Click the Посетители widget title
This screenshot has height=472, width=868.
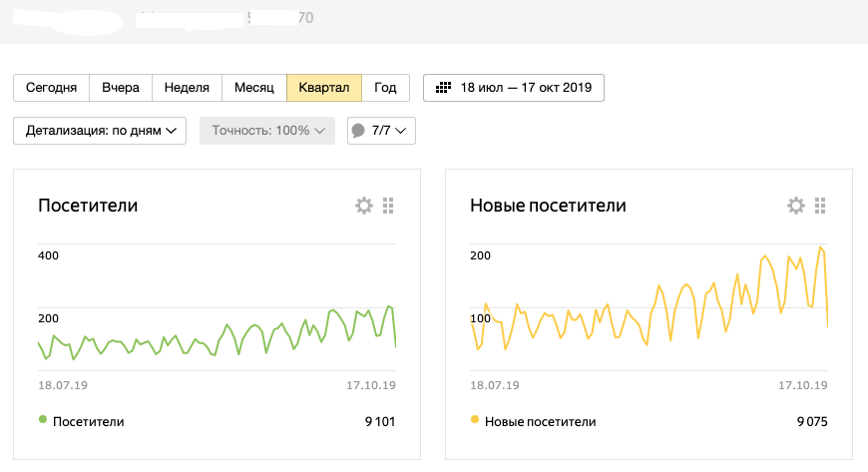pyautogui.click(x=88, y=206)
